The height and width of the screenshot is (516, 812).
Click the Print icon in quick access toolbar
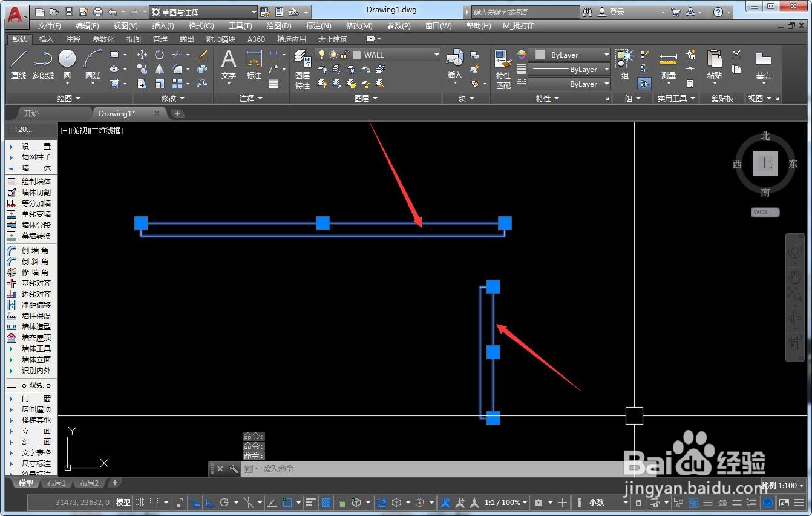[x=97, y=12]
